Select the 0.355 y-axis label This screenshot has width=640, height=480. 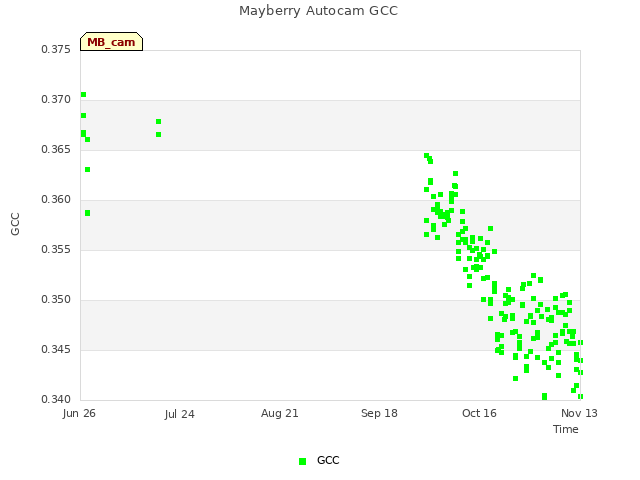tap(56, 249)
